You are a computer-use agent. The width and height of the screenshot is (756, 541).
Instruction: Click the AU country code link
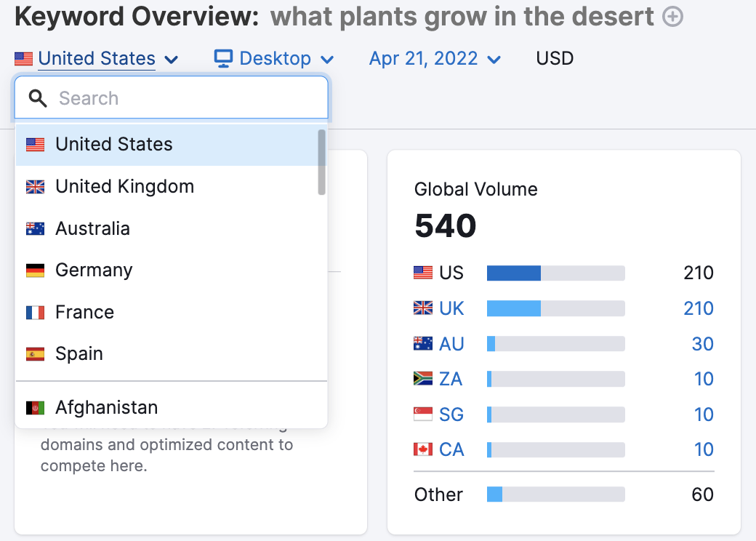pyautogui.click(x=453, y=343)
